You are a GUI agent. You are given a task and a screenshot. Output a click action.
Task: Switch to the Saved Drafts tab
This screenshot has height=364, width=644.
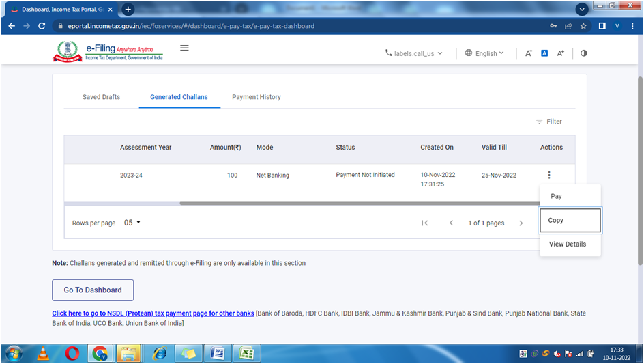101,97
